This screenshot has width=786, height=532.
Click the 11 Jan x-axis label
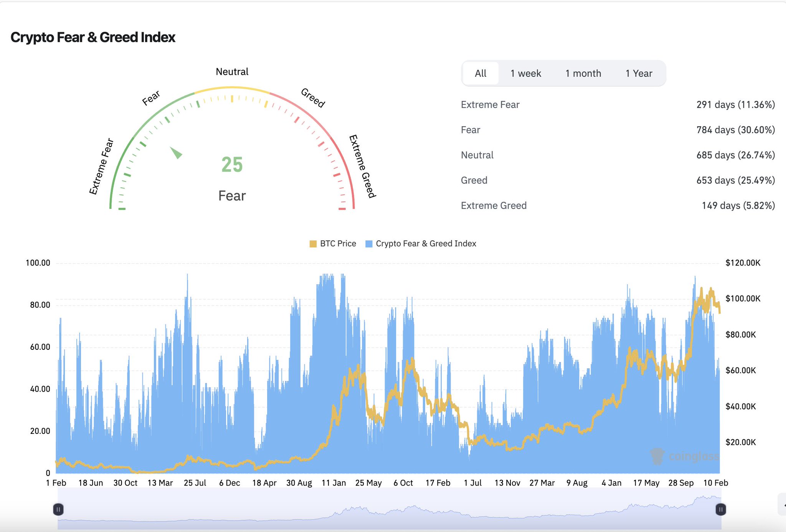(x=334, y=483)
